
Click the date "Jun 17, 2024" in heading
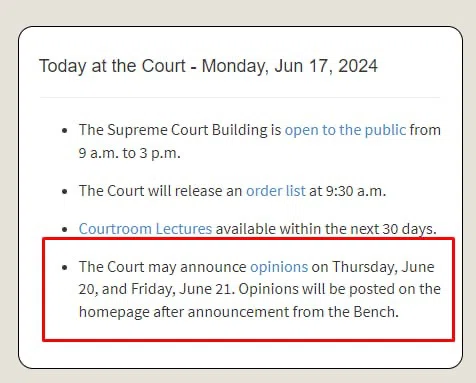[326, 66]
